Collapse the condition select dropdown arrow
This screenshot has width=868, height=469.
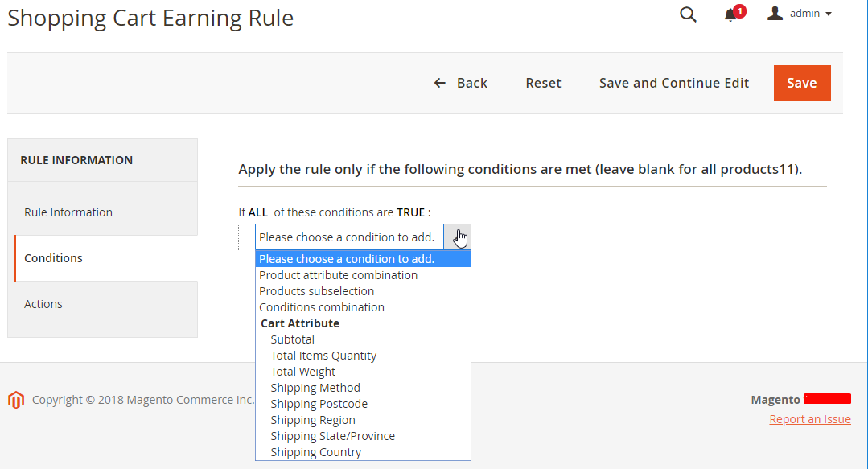[x=457, y=237]
